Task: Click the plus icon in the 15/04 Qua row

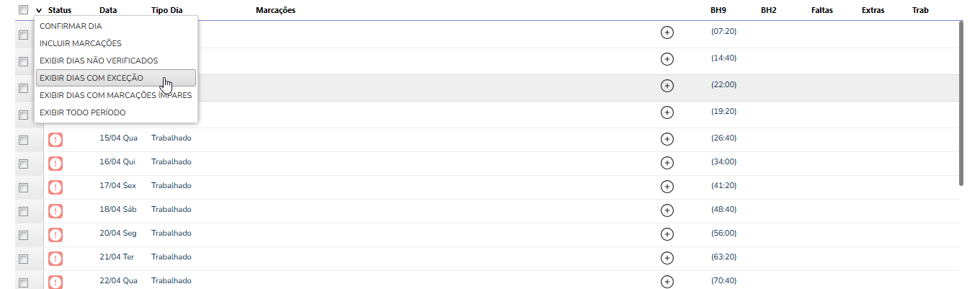Action: coord(667,138)
